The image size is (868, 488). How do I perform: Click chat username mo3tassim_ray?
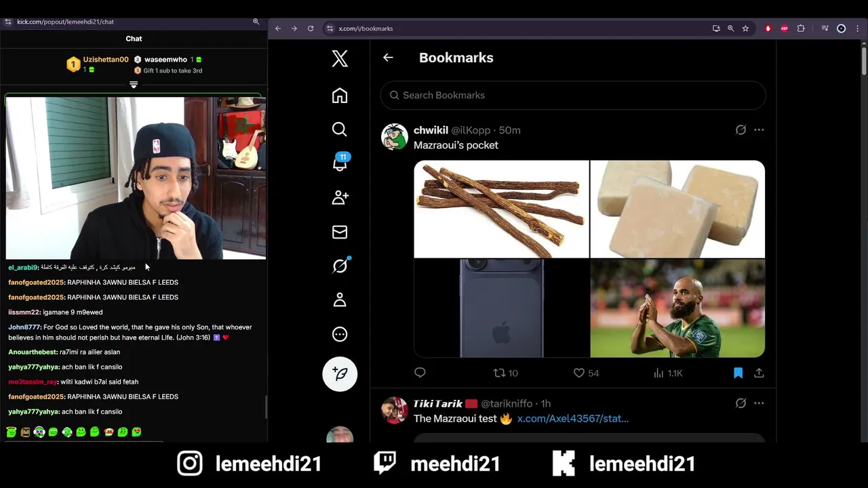(x=33, y=382)
